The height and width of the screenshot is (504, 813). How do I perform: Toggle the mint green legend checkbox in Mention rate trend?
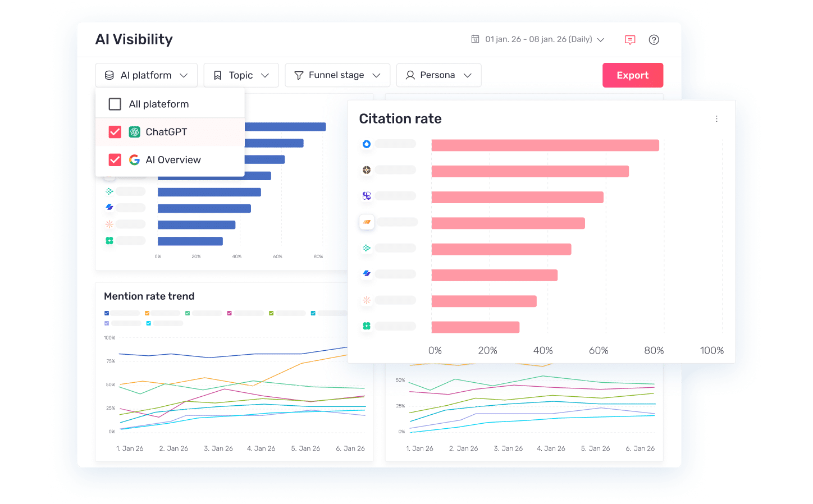point(188,313)
